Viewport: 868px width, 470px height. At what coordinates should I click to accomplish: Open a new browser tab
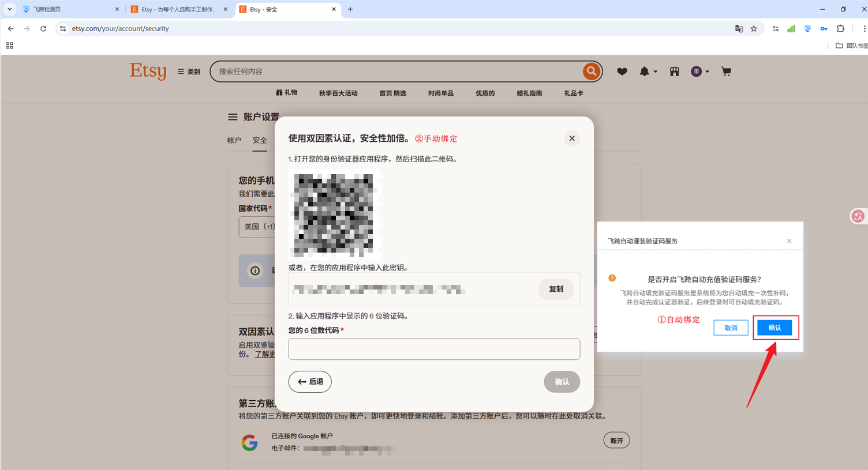tap(350, 9)
